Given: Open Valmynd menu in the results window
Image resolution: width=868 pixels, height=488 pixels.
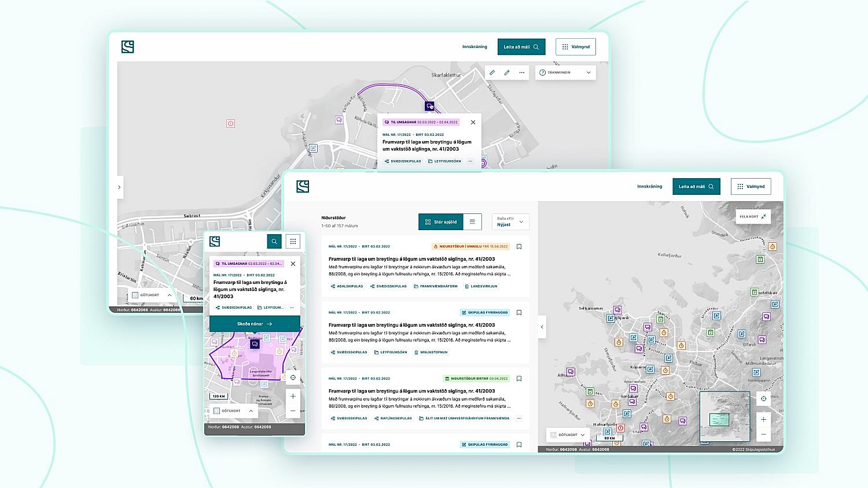Looking at the screenshot, I should [751, 187].
